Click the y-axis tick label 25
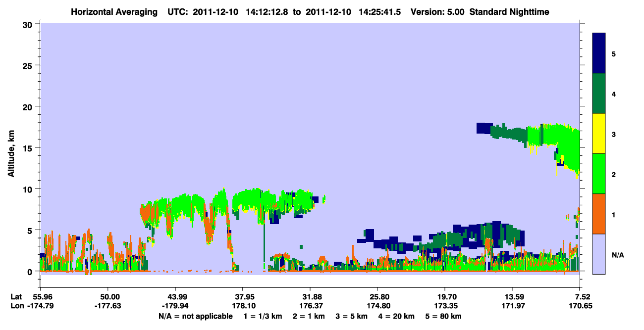Screen dimensions: 644x330 pos(29,65)
